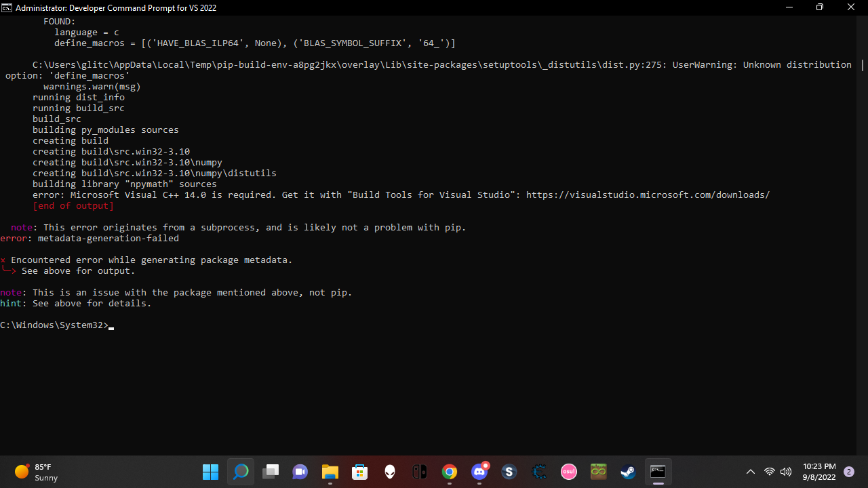Open Task View on the taskbar
868x488 pixels.
(x=271, y=472)
